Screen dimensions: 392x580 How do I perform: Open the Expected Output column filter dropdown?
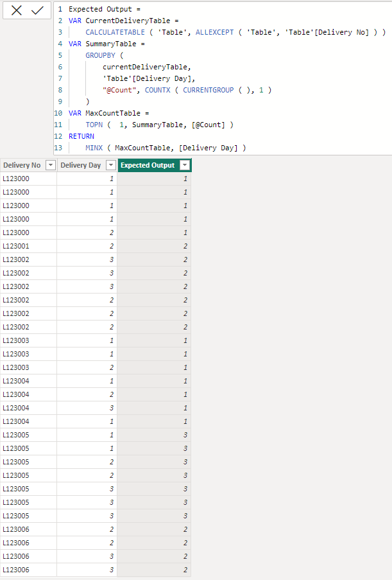pos(185,165)
